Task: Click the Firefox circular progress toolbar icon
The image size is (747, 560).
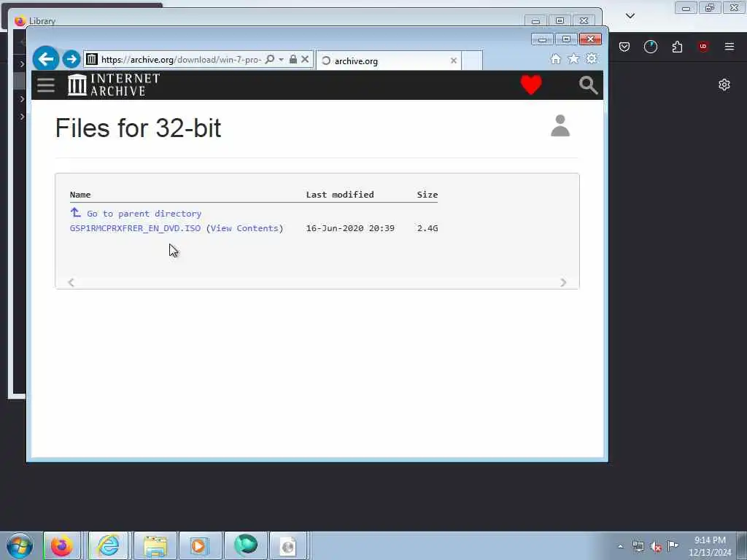Action: (x=650, y=47)
